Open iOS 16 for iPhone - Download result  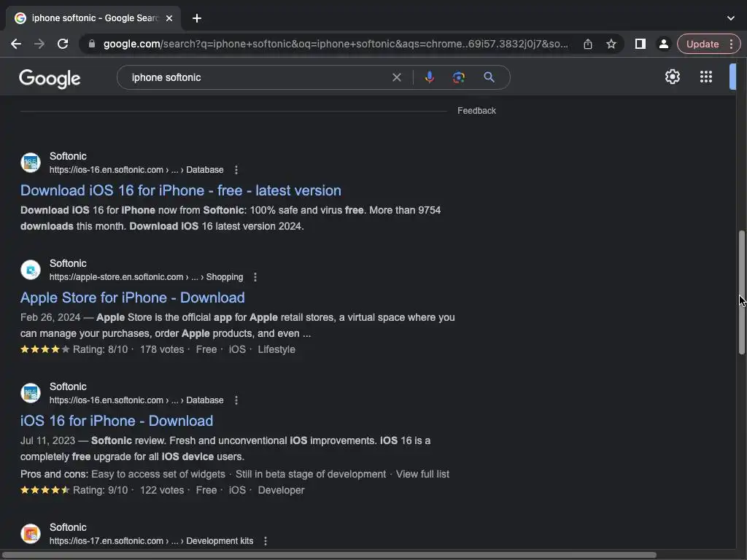(x=117, y=421)
